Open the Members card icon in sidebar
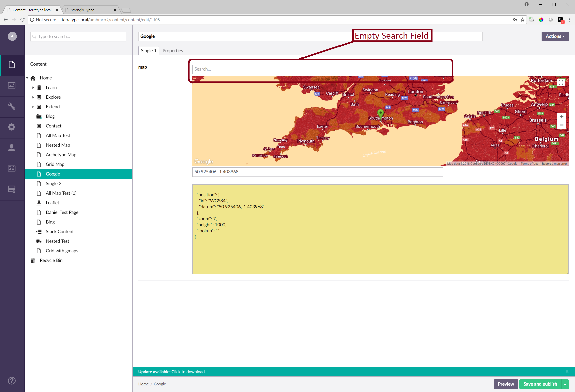Image resolution: width=575 pixels, height=392 pixels. [x=12, y=168]
